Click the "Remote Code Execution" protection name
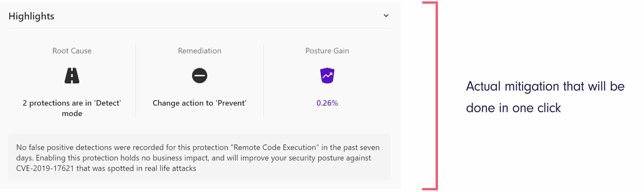This screenshot has height=192, width=644. tap(273, 148)
